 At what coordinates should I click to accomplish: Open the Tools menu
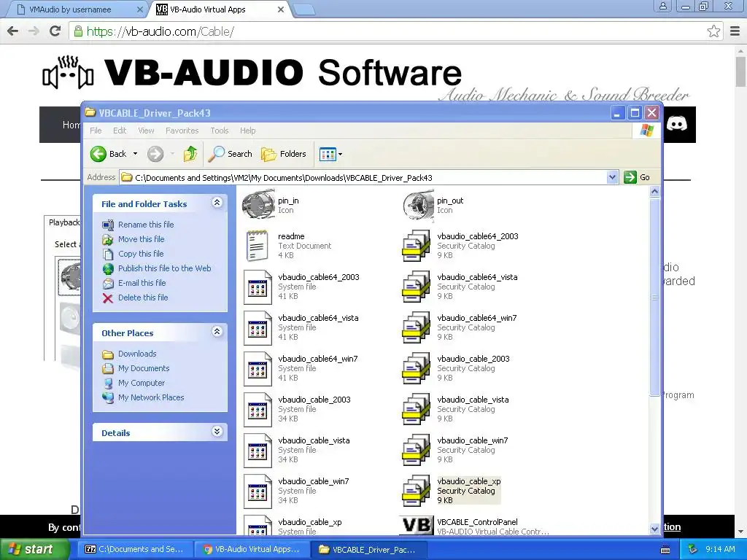click(x=220, y=131)
